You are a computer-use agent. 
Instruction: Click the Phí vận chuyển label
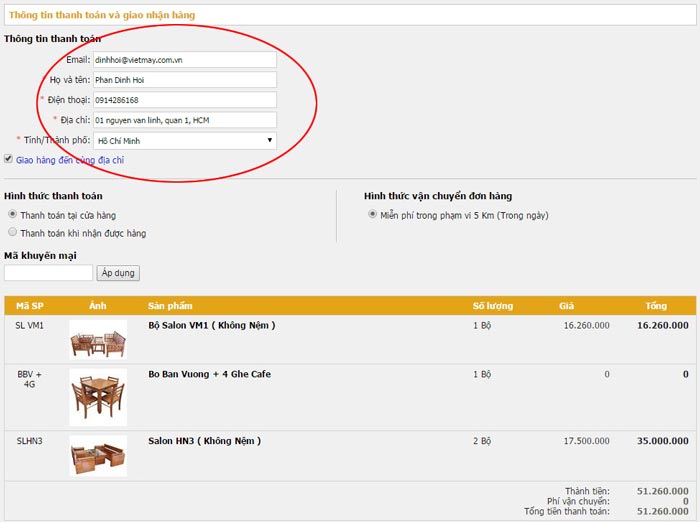click(579, 501)
